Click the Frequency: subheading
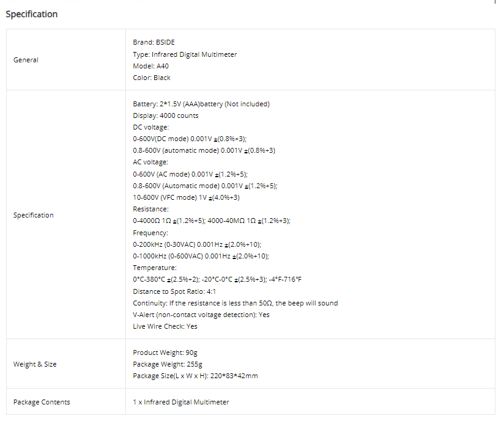The image size is (504, 424). (x=150, y=233)
